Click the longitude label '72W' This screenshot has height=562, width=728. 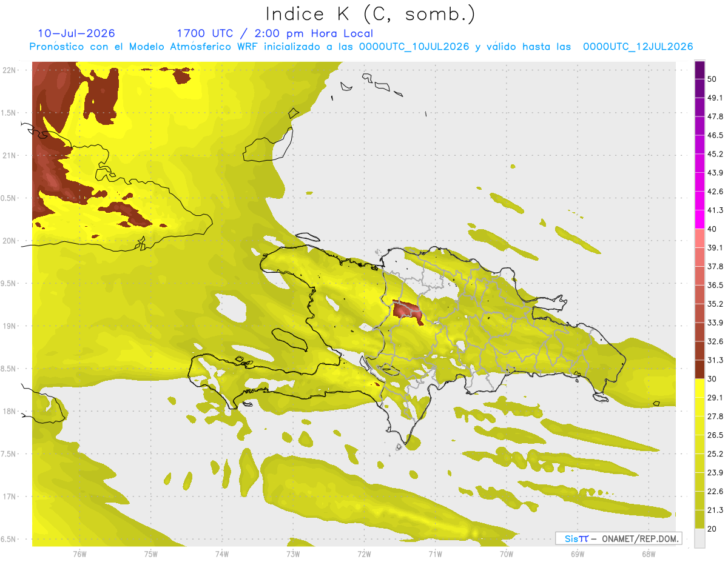point(364,554)
